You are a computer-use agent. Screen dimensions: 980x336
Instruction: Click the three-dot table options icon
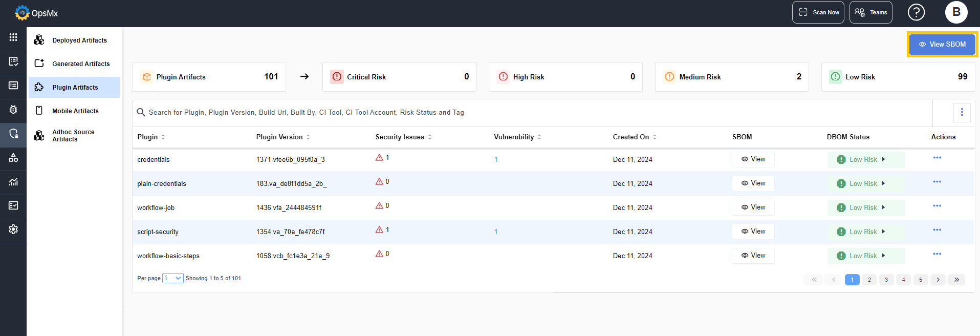[x=962, y=112]
